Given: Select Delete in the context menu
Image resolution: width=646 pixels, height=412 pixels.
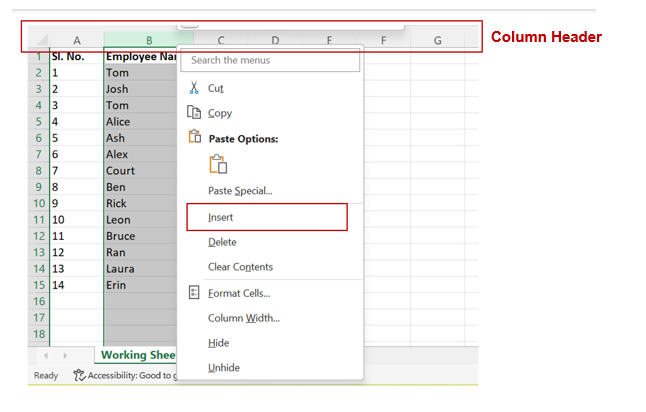Looking at the screenshot, I should pos(272,242).
